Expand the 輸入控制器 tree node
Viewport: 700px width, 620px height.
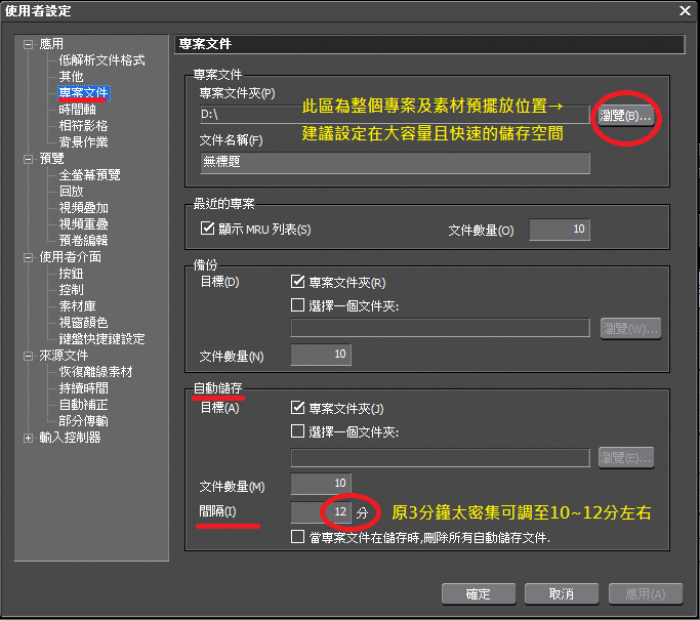[28, 438]
